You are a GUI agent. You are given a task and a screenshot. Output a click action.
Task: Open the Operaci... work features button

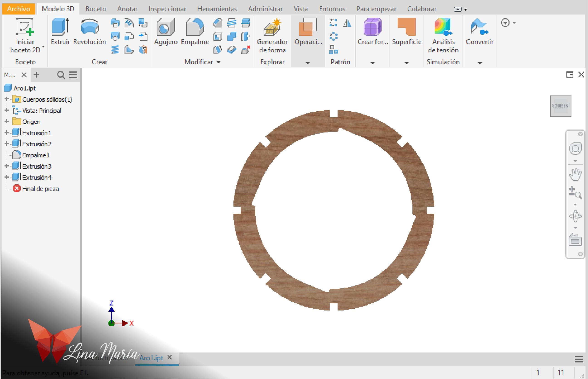pyautogui.click(x=308, y=32)
